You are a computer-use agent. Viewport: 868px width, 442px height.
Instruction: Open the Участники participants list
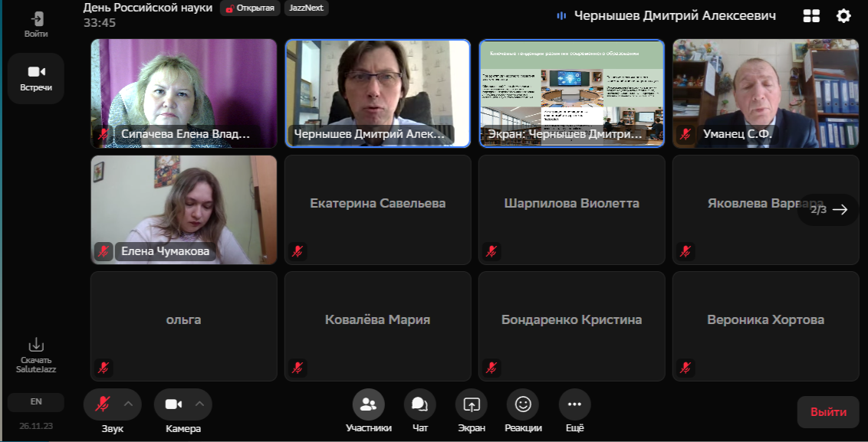(x=369, y=404)
